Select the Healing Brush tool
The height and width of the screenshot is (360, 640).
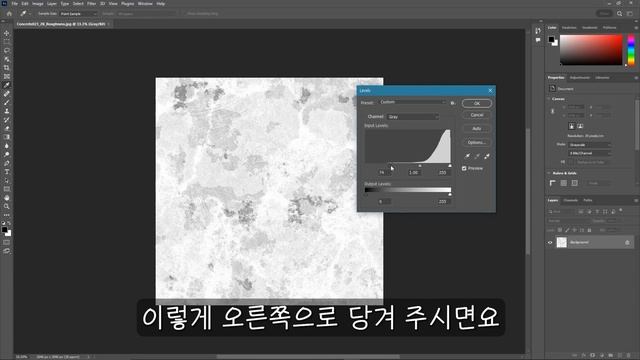7,94
